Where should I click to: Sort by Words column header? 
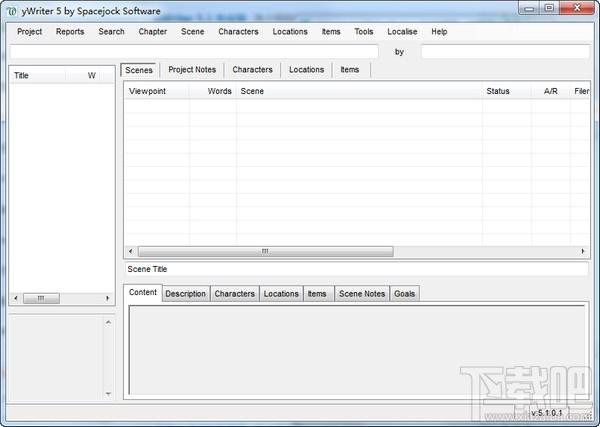[213, 91]
